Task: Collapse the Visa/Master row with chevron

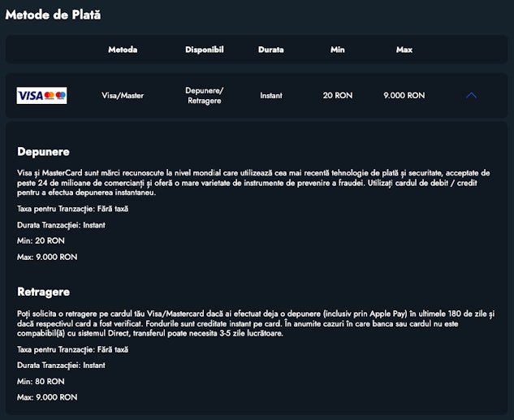Action: point(471,96)
